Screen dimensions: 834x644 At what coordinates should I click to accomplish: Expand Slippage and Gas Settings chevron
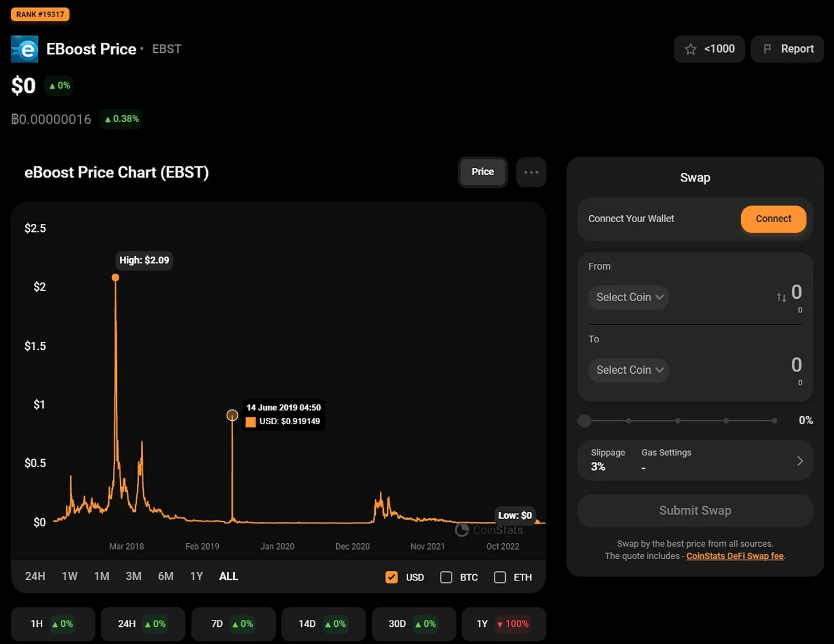click(800, 461)
